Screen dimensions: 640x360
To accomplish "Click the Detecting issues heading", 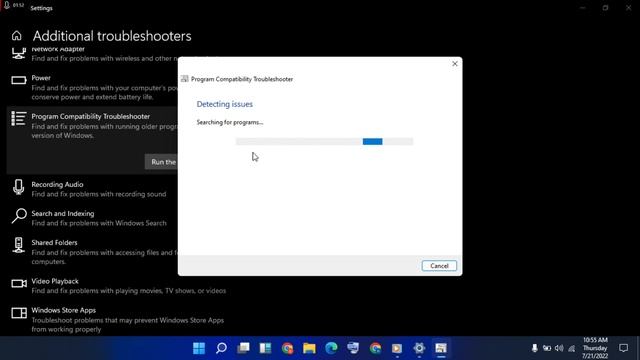I will click(x=224, y=104).
